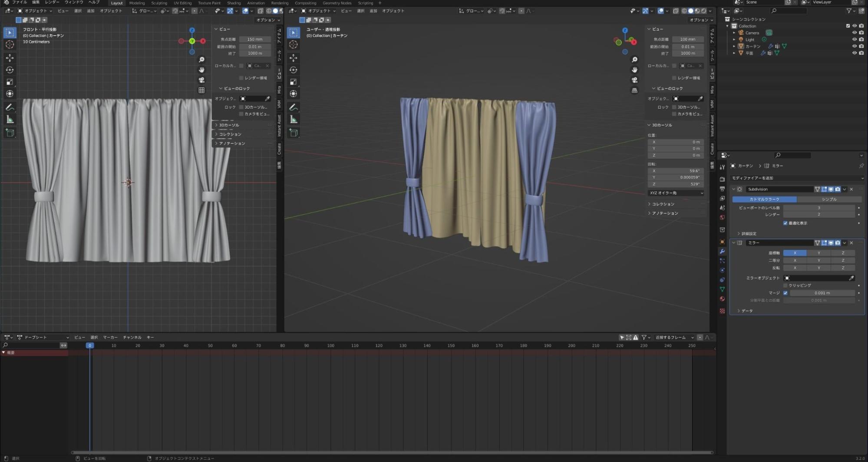Select the Move tool in left viewport
The width and height of the screenshot is (868, 462).
point(10,58)
